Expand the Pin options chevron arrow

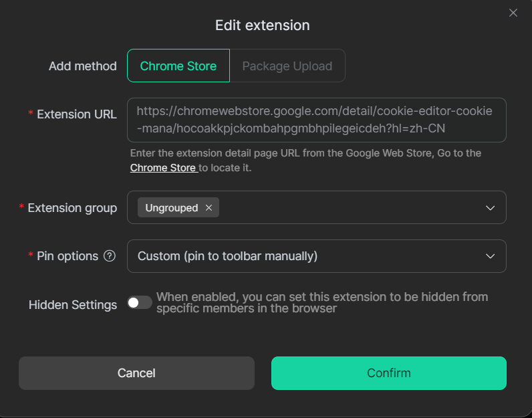(490, 256)
